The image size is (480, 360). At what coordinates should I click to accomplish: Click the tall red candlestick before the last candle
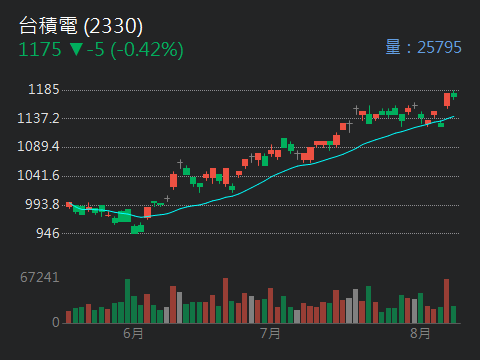click(447, 100)
